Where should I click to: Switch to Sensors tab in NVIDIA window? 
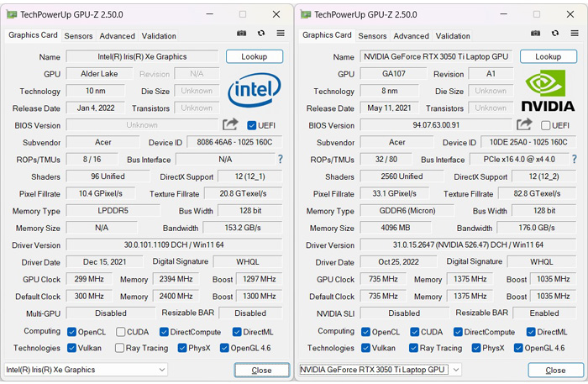pos(372,36)
